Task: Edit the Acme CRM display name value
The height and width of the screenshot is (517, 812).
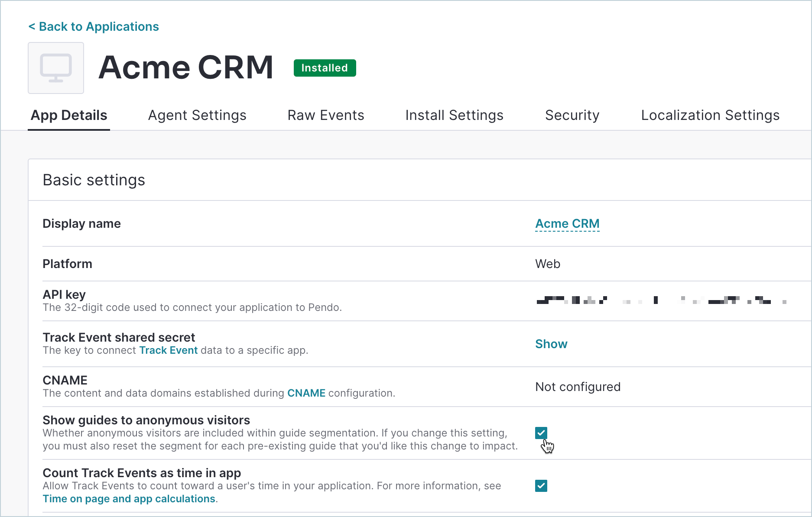Action: 567,223
